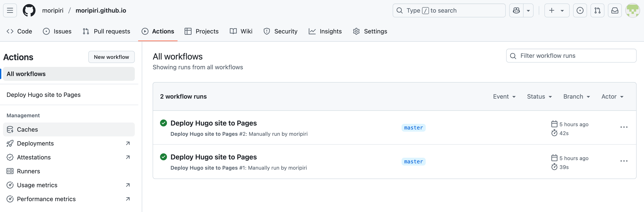Click the Deployments rocket icon
Image resolution: width=644 pixels, height=212 pixels.
coord(10,143)
